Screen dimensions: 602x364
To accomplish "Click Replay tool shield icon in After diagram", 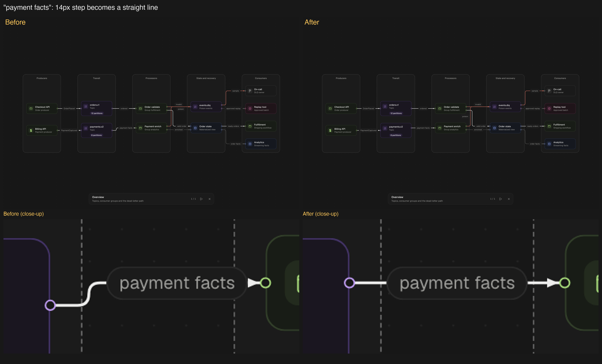I will 549,108.
